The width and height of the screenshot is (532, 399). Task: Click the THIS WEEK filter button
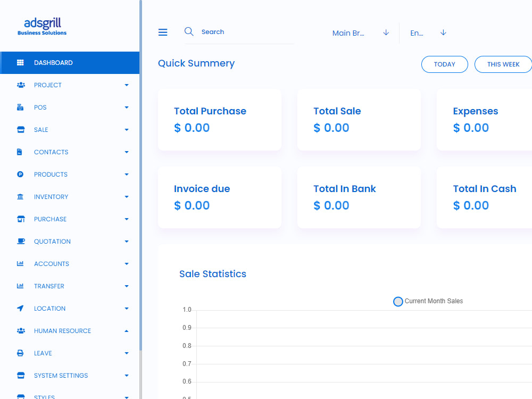point(503,64)
